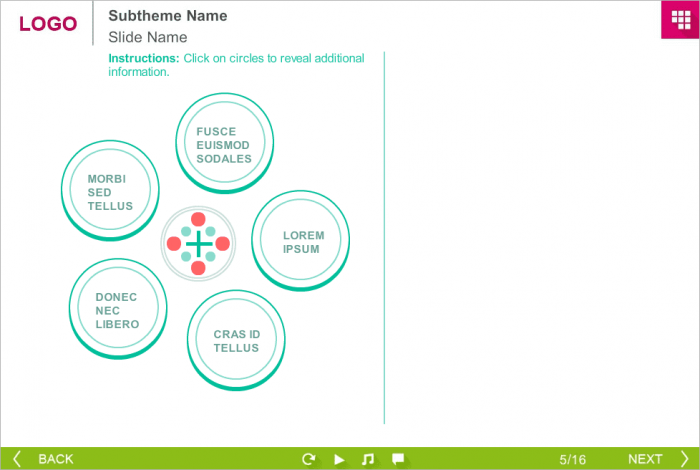Open the Lorem Ipsum circle
This screenshot has height=470, width=700.
pos(302,242)
